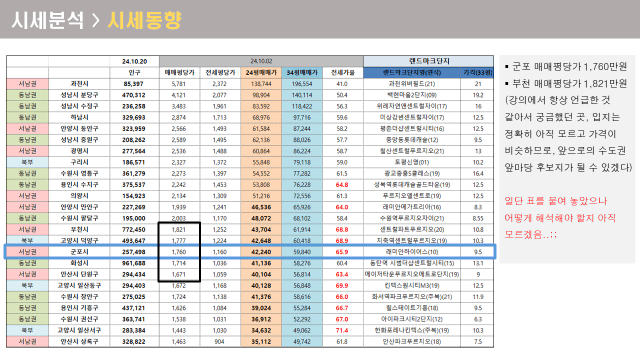Select the '고양시 일산서구' city cell
This screenshot has height=360, width=640.
(x=79, y=330)
